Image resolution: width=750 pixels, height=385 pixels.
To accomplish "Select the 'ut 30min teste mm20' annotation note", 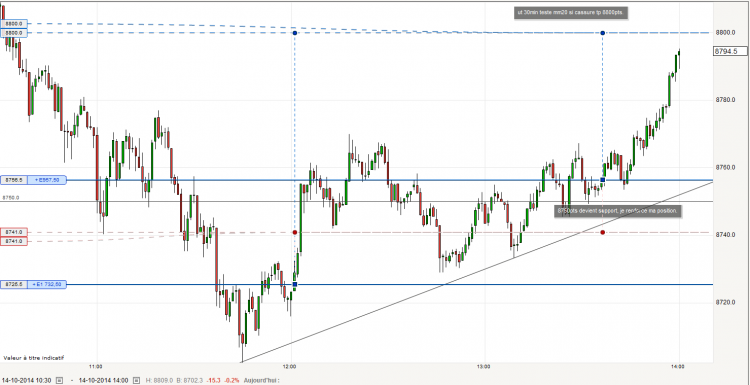I will tap(571, 13).
